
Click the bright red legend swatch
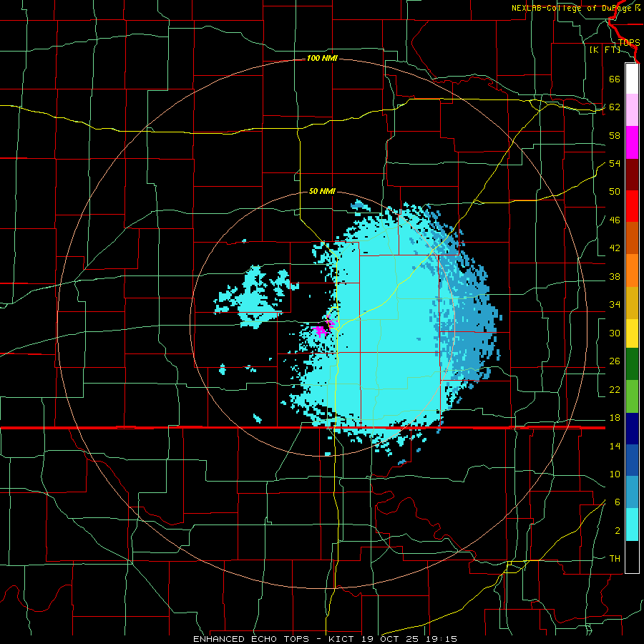coord(632,206)
